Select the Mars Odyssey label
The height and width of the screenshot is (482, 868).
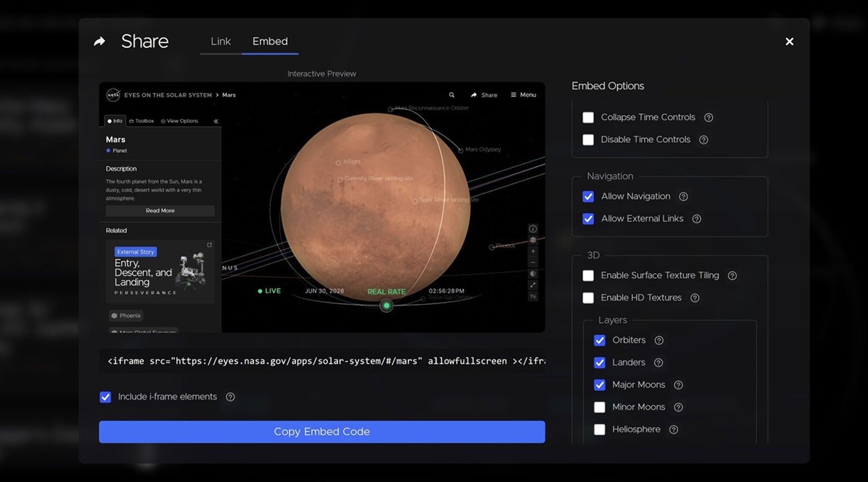pos(482,150)
